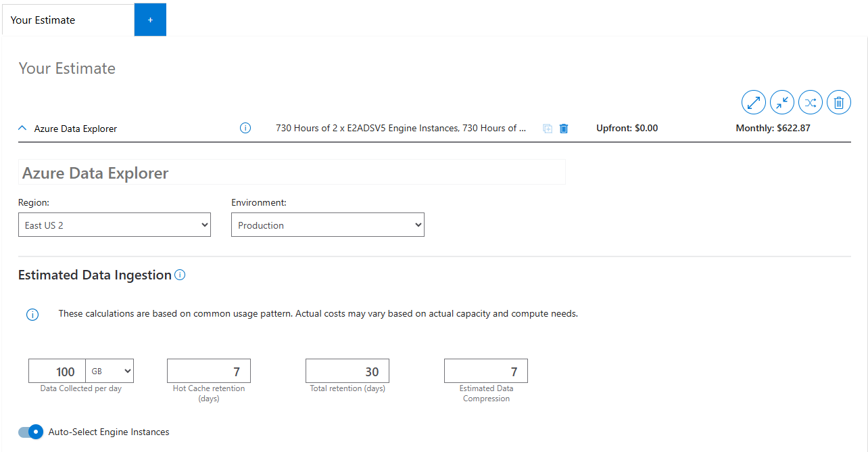The image size is (868, 452).
Task: Click the Estimated Data Ingestion info icon
Action: [180, 274]
